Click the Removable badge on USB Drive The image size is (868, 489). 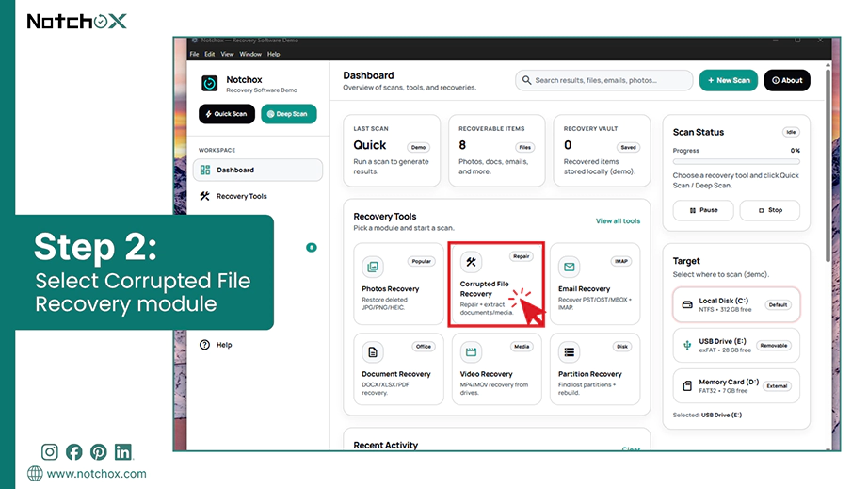[773, 346]
